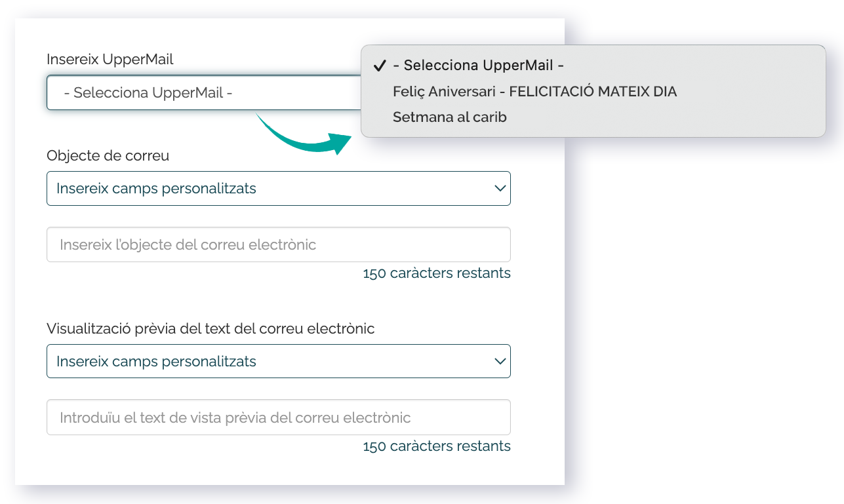Open the Insereix UpperMail select box
Screen dimensions: 844x504
(x=205, y=93)
